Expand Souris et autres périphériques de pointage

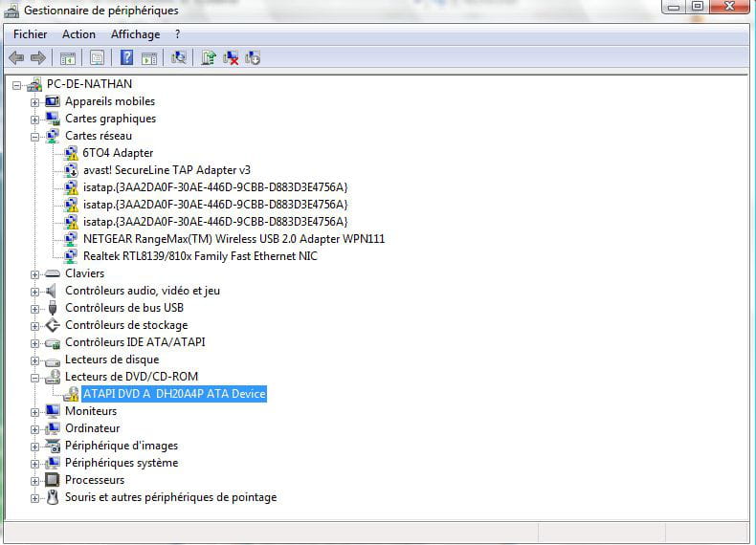point(34,499)
